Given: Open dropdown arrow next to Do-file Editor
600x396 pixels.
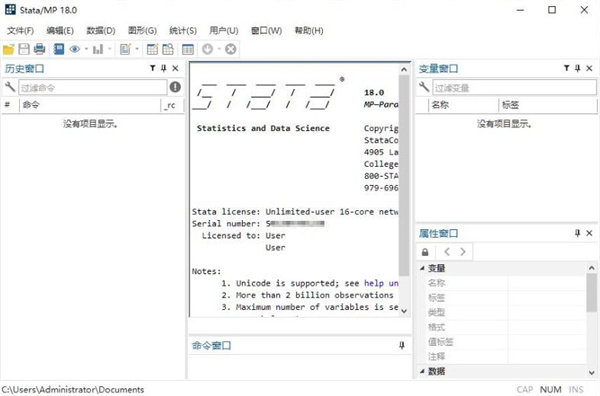Looking at the screenshot, I should point(137,49).
